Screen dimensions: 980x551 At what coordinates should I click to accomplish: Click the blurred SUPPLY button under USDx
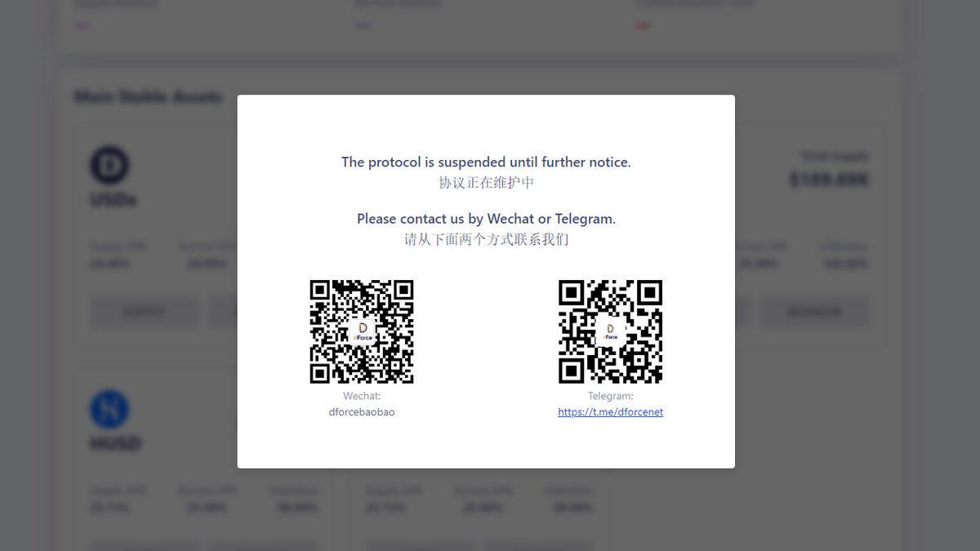tap(145, 312)
